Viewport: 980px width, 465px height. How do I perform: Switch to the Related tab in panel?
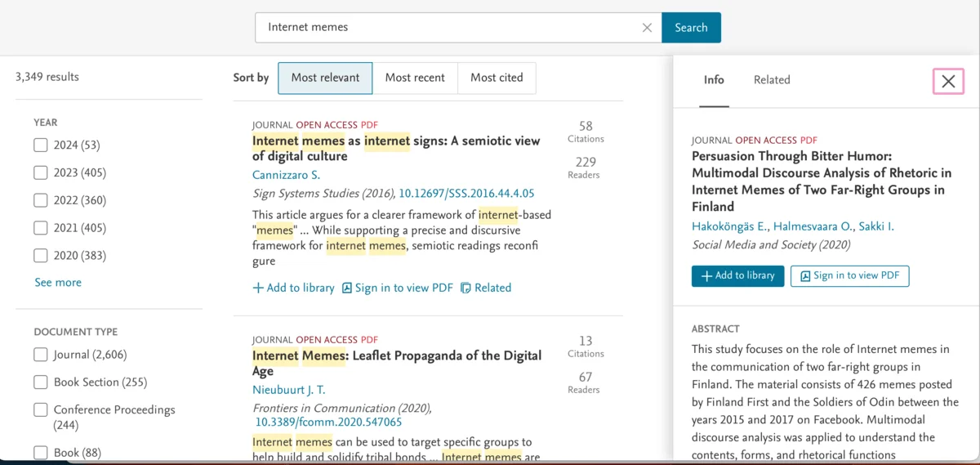772,80
